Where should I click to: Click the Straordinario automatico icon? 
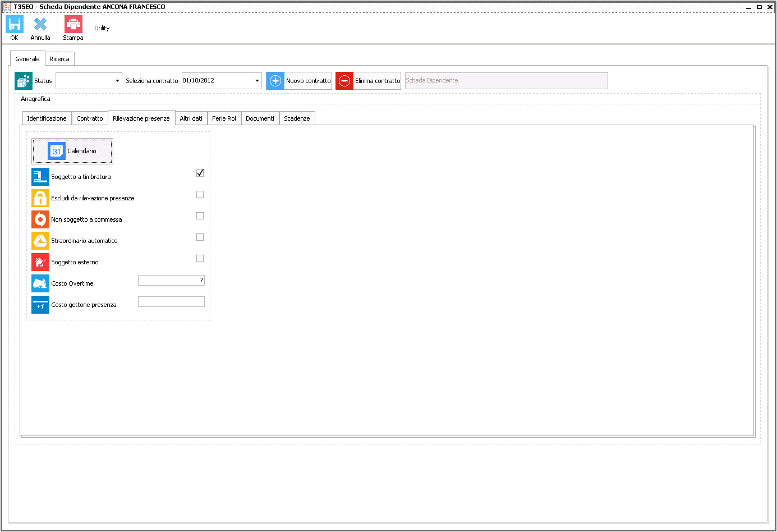(40, 241)
